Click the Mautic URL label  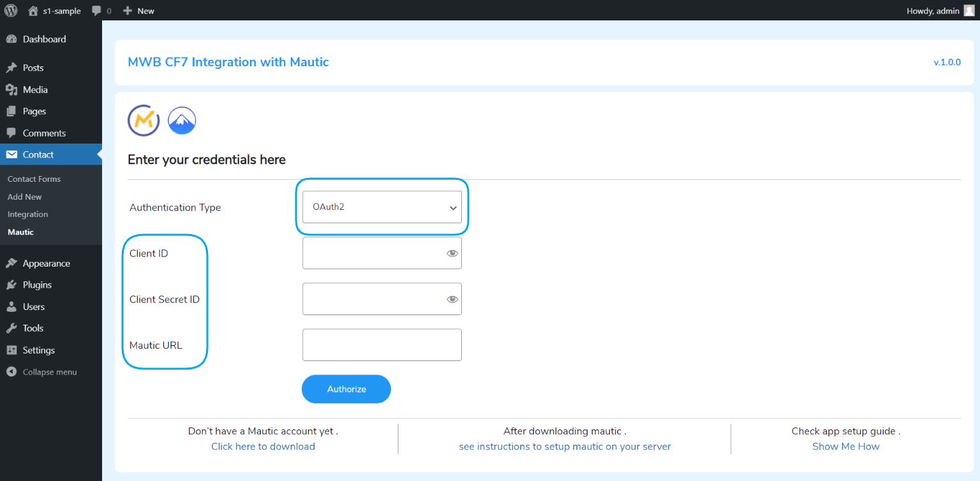(x=156, y=345)
